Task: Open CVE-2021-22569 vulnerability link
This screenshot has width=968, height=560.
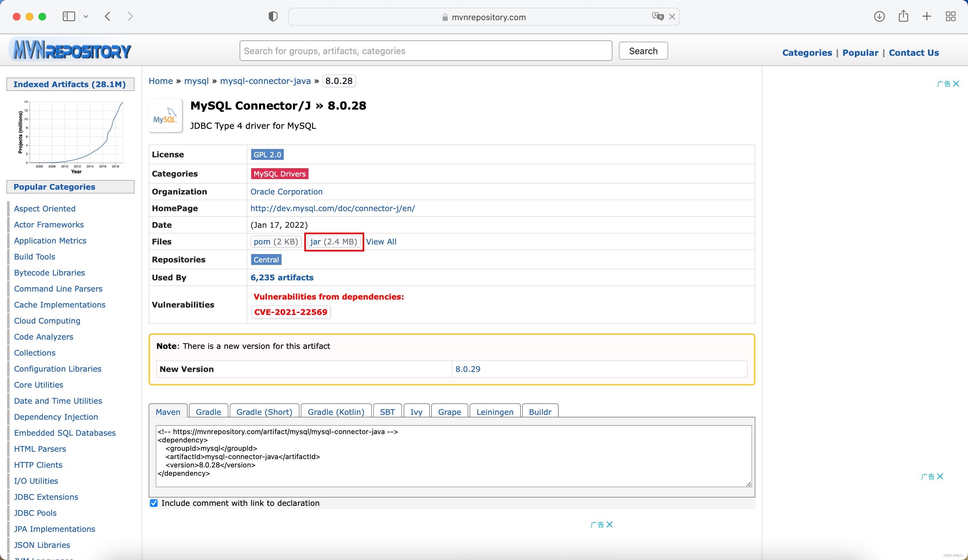Action: (x=291, y=312)
